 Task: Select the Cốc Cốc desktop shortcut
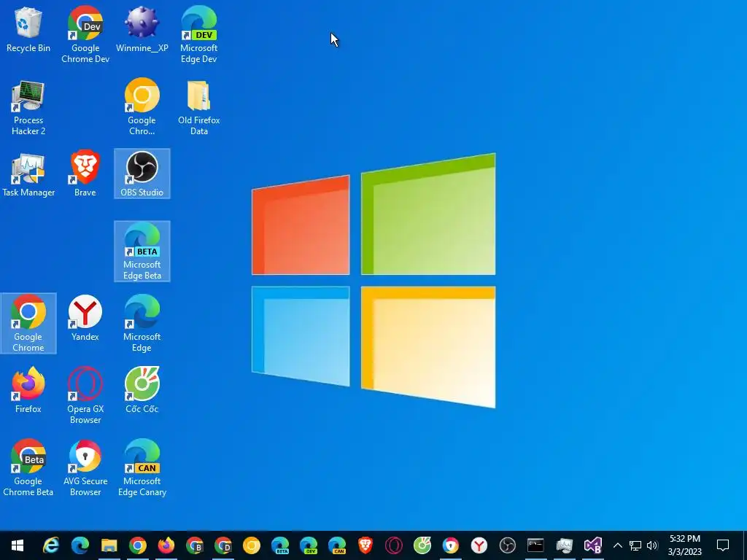pos(142,390)
